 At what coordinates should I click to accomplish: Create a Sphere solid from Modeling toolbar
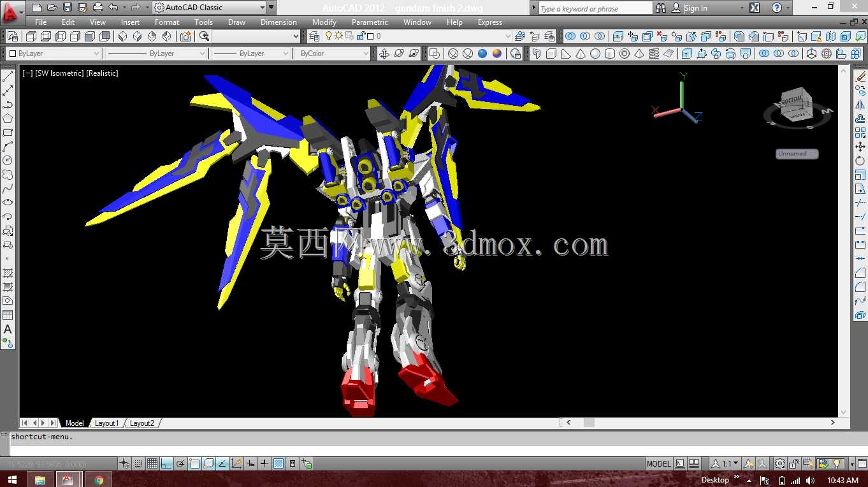pyautogui.click(x=595, y=54)
